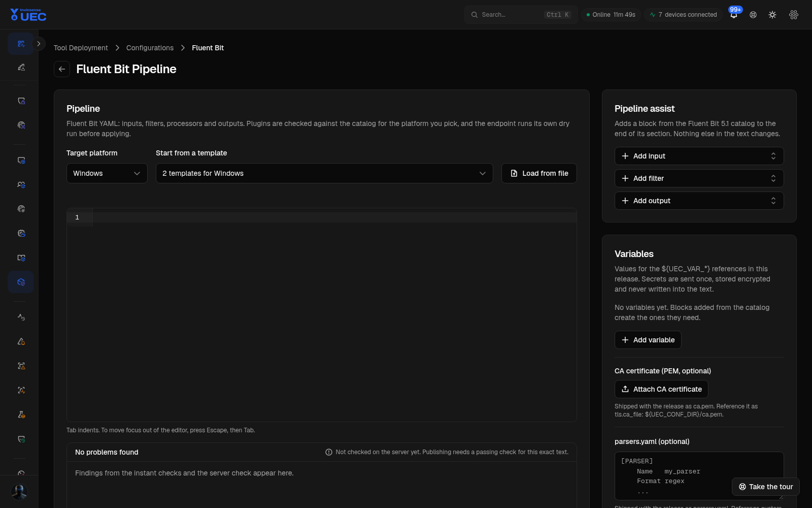This screenshot has width=812, height=508.
Task: Open the QR scan activity sidebar icon
Action: coord(21,44)
